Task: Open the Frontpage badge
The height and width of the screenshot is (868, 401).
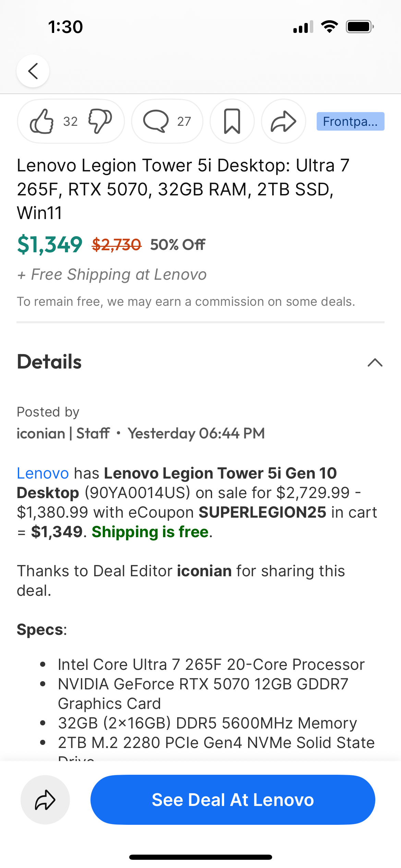Action: [x=350, y=121]
